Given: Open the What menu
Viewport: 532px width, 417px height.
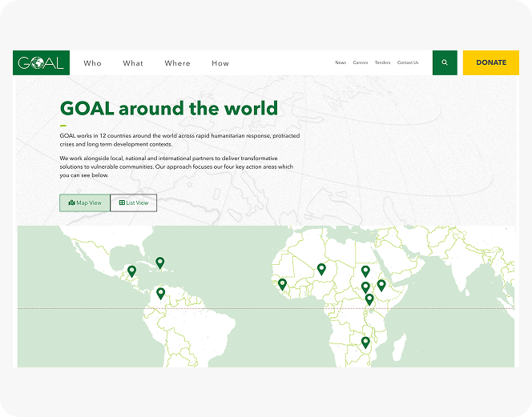Looking at the screenshot, I should (133, 63).
